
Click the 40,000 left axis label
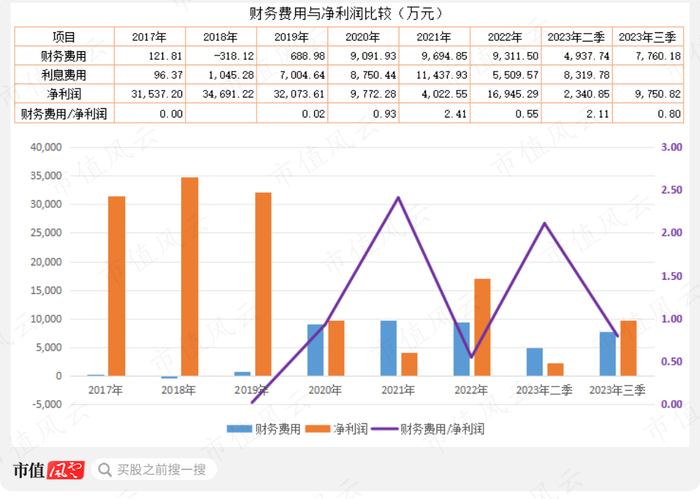pyautogui.click(x=46, y=147)
